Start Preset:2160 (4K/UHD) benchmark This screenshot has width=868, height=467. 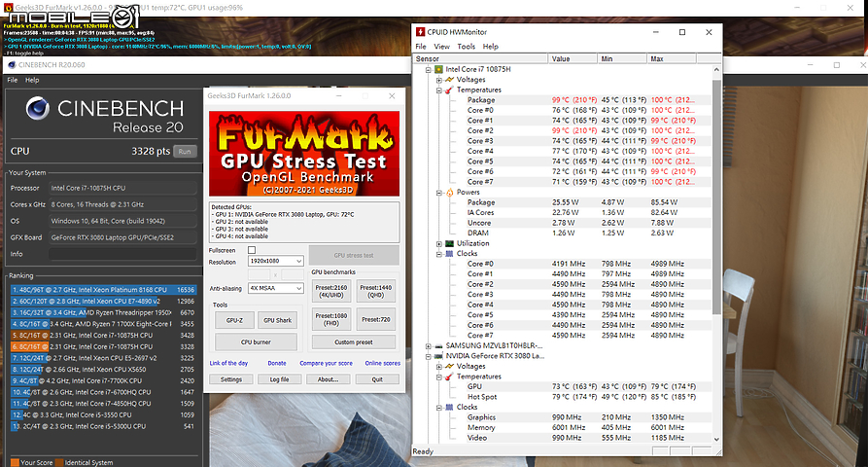pyautogui.click(x=331, y=292)
